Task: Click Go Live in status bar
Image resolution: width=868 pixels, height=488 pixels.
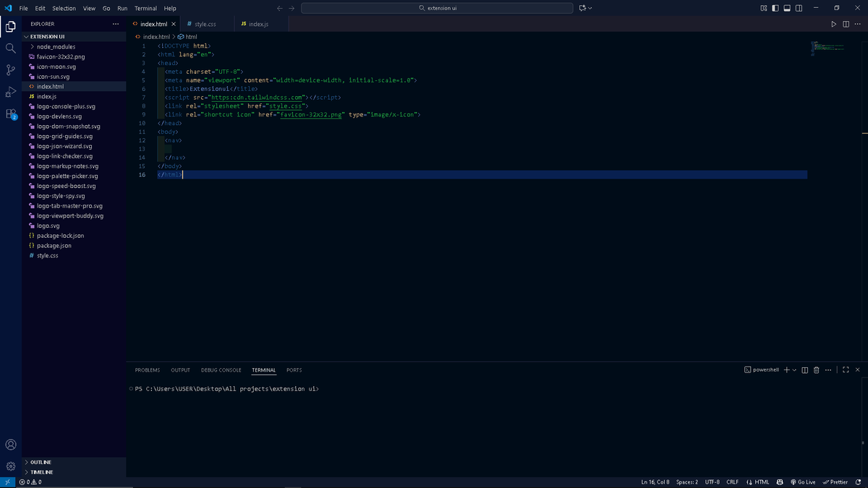Action: pyautogui.click(x=803, y=482)
